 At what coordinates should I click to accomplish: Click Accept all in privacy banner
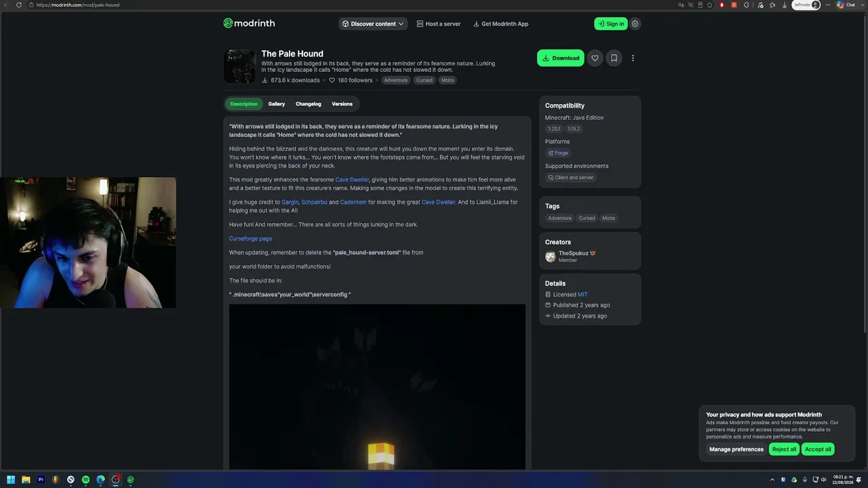818,449
